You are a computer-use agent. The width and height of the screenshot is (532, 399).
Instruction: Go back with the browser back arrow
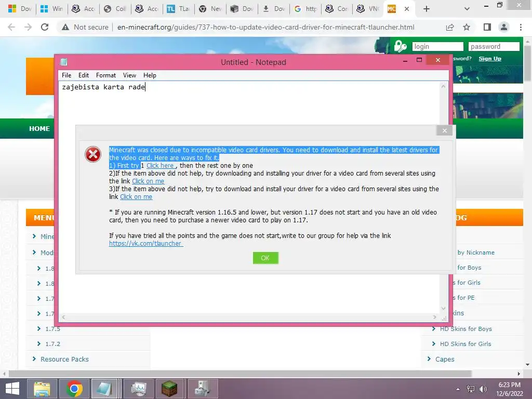click(x=11, y=27)
